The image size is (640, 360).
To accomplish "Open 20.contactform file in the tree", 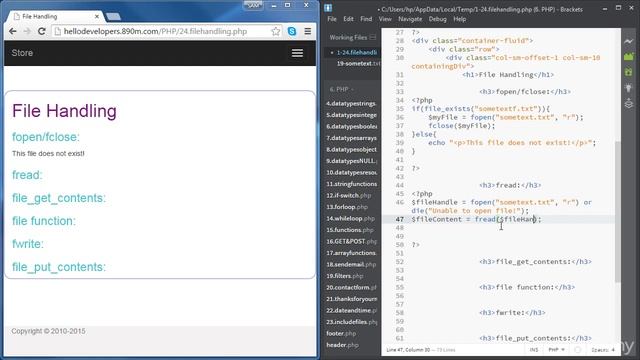I will pos(351,287).
